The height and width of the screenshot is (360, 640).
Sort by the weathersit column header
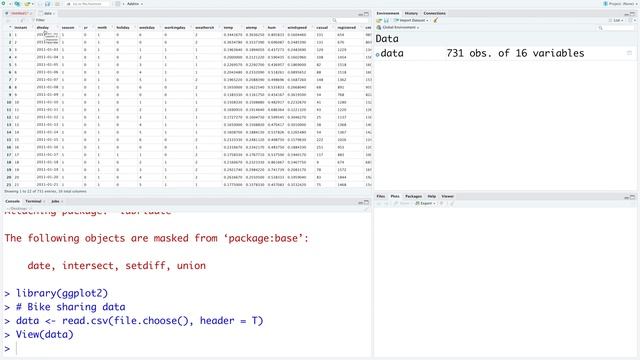tap(204, 27)
